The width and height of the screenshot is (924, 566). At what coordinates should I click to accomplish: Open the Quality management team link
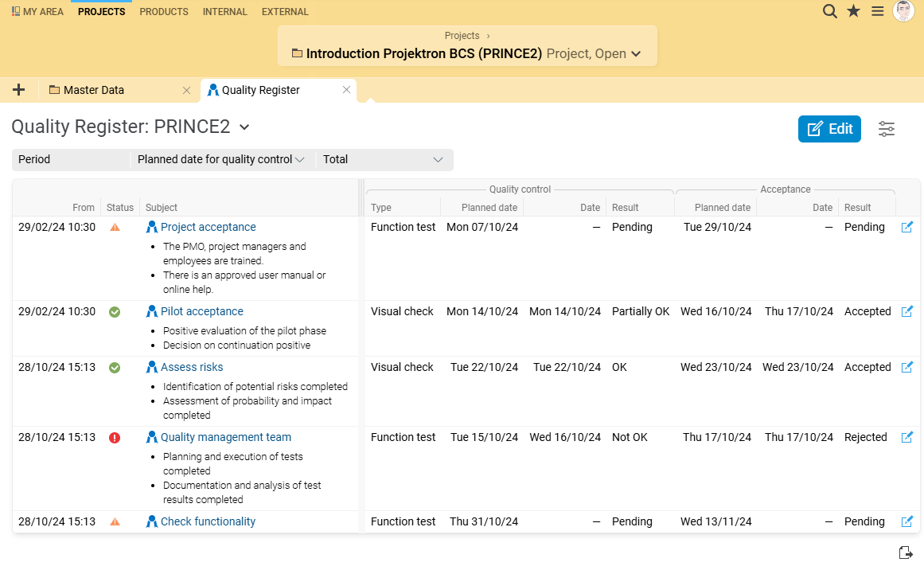226,437
